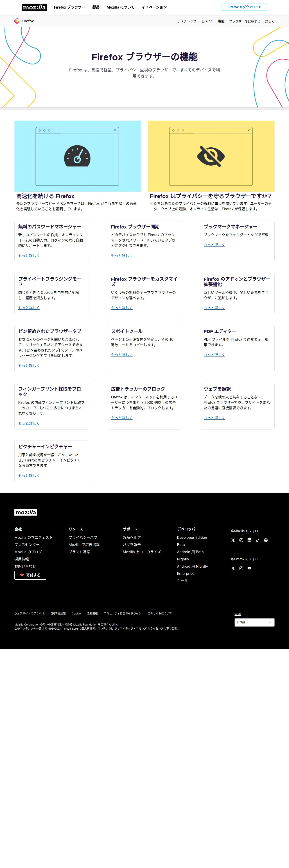Open the イノベーション header menu

pyautogui.click(x=154, y=7)
